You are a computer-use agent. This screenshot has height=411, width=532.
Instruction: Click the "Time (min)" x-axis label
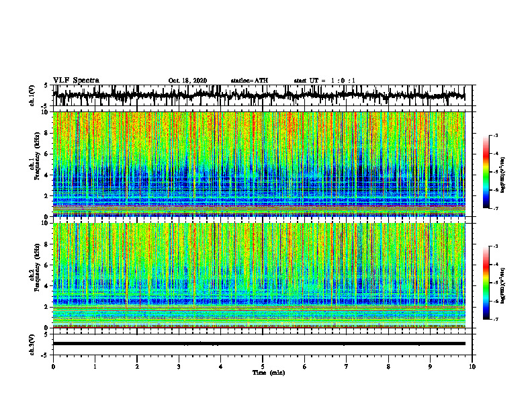[269, 373]
